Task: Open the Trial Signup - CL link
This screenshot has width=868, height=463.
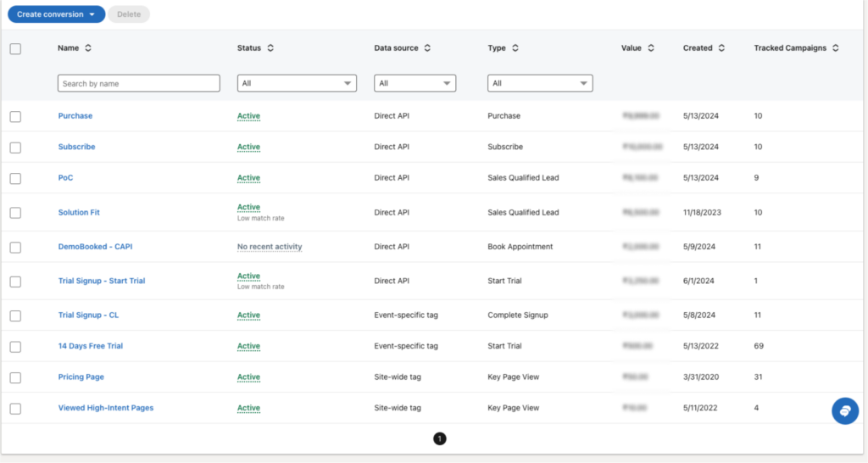Action: 88,315
